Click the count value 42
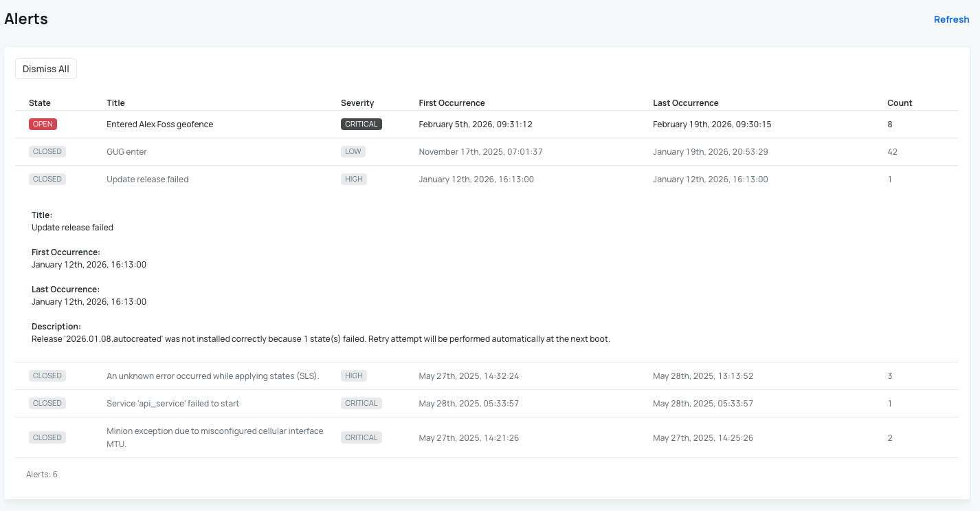 point(892,152)
